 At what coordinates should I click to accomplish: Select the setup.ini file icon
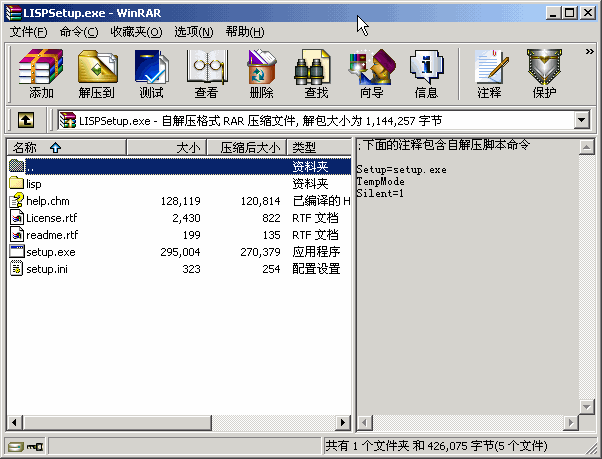click(x=17, y=268)
